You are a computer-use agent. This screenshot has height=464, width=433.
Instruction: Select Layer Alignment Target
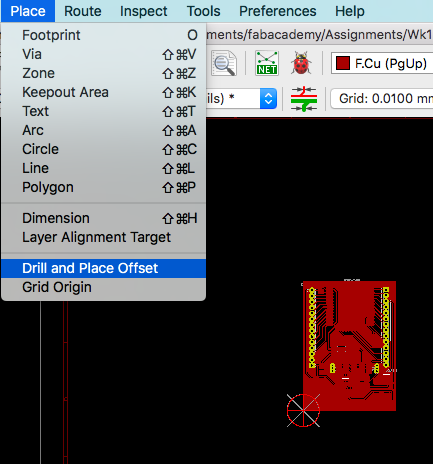[x=104, y=237]
